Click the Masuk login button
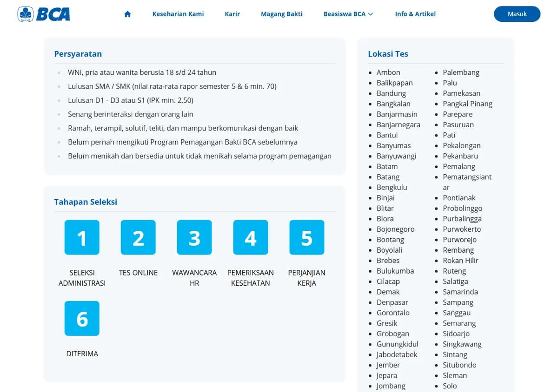This screenshot has width=558, height=392. pyautogui.click(x=517, y=14)
